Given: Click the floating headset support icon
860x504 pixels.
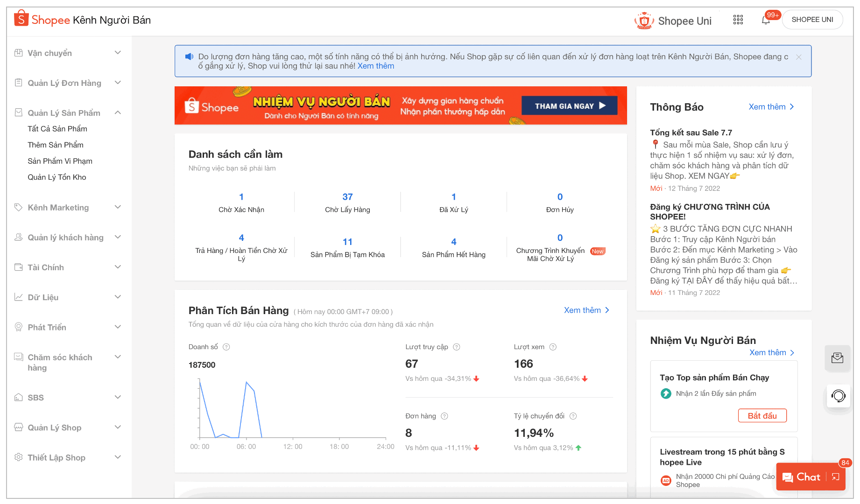Looking at the screenshot, I should click(838, 396).
